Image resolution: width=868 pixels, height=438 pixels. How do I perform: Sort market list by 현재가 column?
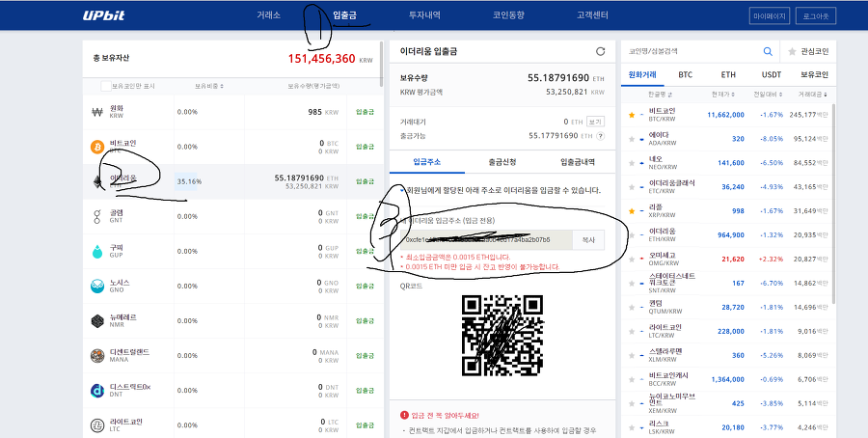tap(723, 95)
